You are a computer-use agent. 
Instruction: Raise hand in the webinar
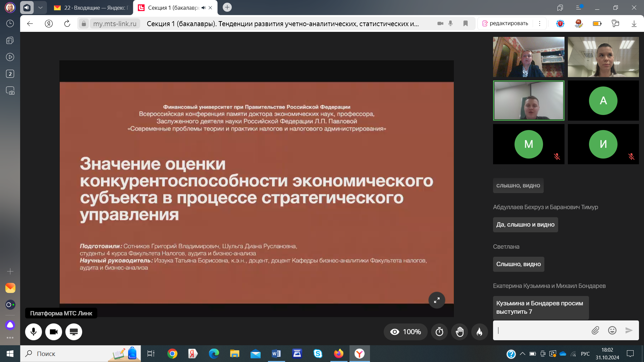pos(460,332)
